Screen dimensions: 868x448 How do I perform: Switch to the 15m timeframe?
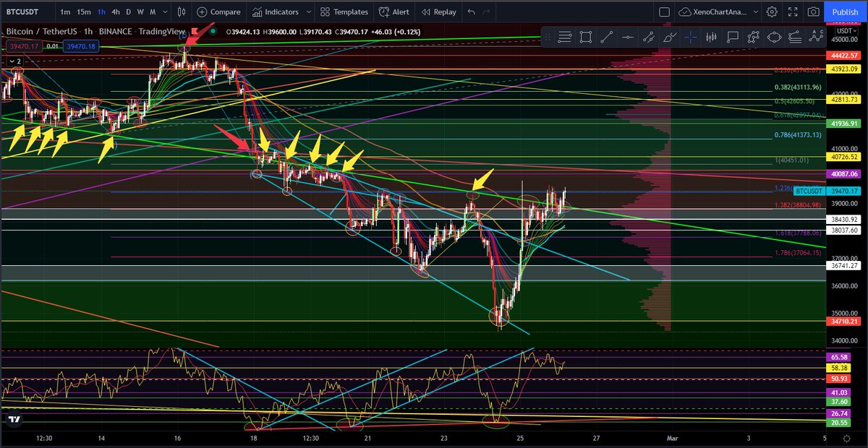84,12
